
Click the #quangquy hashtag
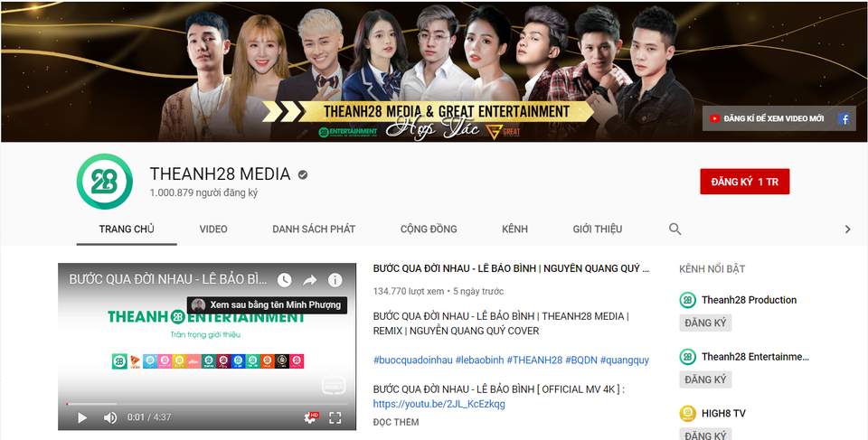(625, 360)
